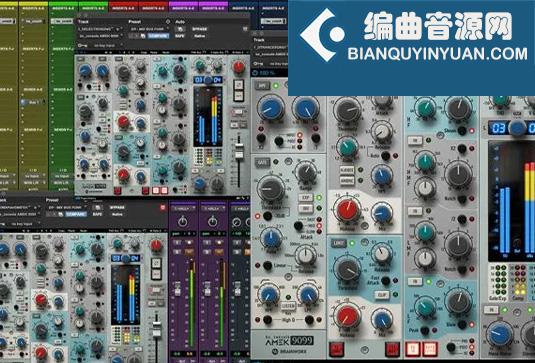The width and height of the screenshot is (535, 363).
Task: Adjust the LF band teal frequency knob
Action: coord(425,306)
